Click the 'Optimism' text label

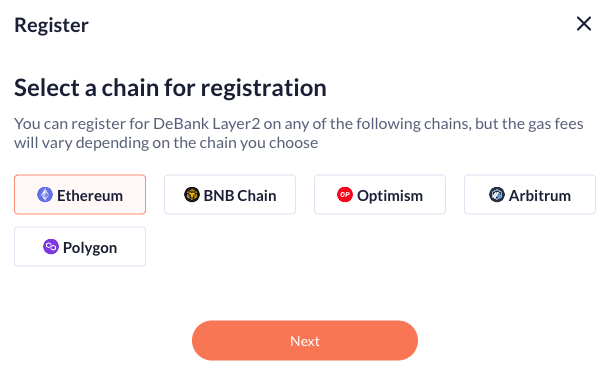point(390,196)
